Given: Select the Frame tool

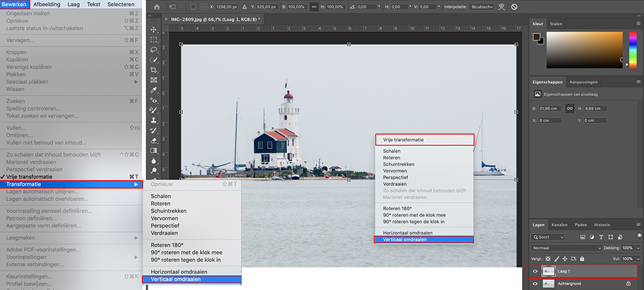Looking at the screenshot, I should pyautogui.click(x=154, y=80).
